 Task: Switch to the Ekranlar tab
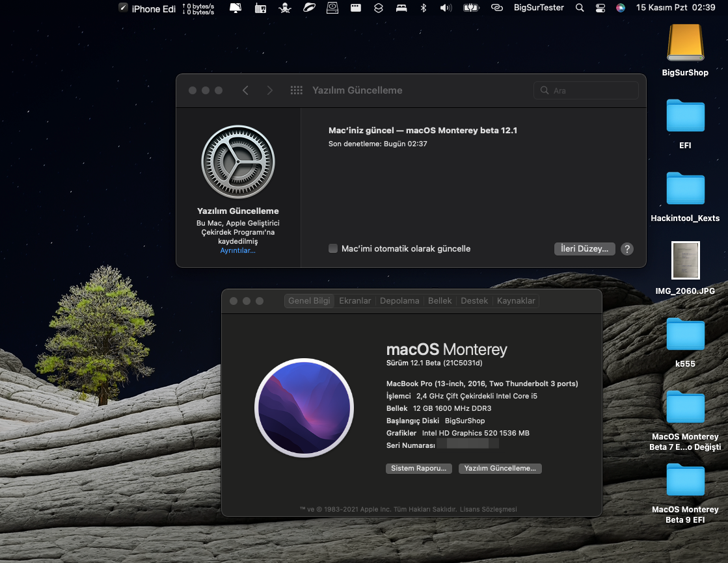click(355, 300)
